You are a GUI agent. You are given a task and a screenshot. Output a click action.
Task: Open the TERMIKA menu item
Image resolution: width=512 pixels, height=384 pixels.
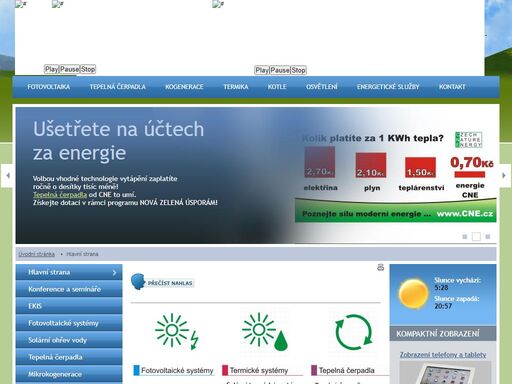(x=236, y=87)
